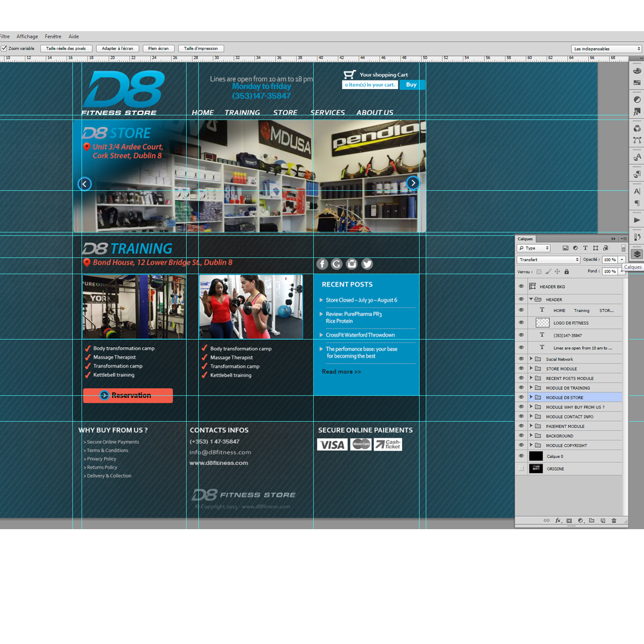
Task: Expand the STORE MODULE group
Action: point(531,369)
